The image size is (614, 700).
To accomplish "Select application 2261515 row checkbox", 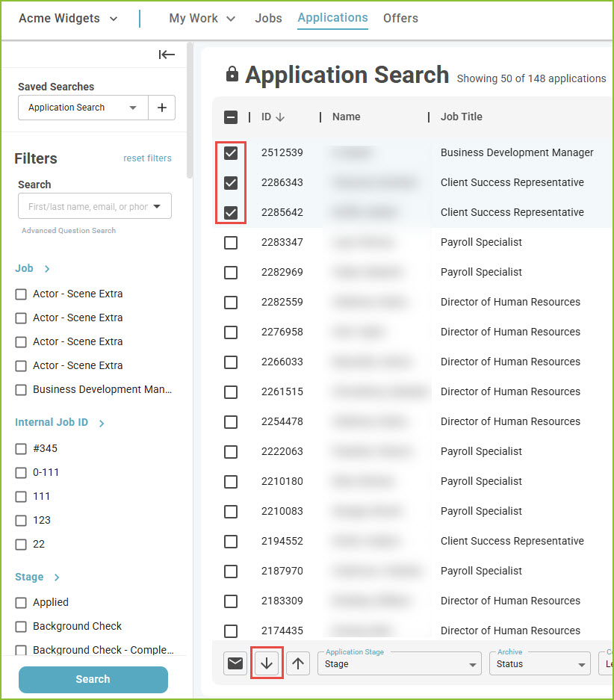I will click(x=231, y=392).
